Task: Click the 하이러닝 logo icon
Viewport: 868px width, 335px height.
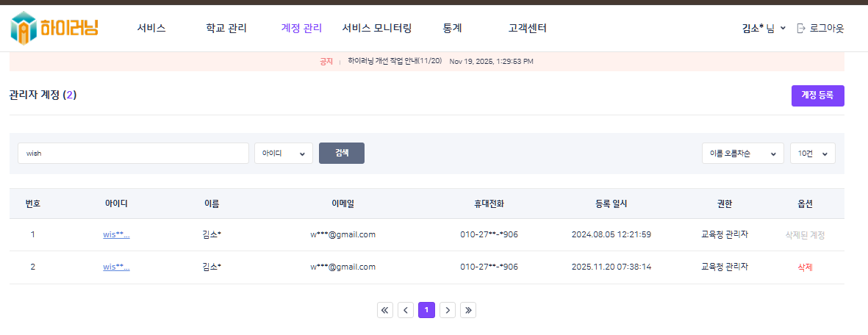Action: pos(24,28)
